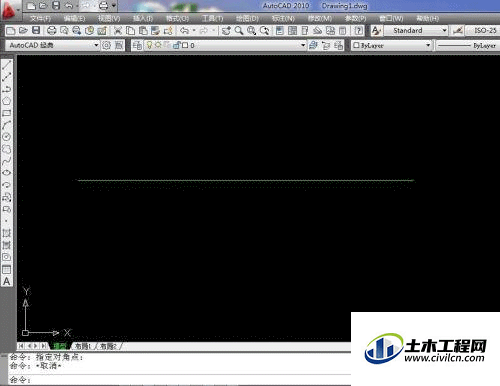The height and width of the screenshot is (386, 500).
Task: Click Paste in the Standard toolbar
Action: click(x=143, y=31)
